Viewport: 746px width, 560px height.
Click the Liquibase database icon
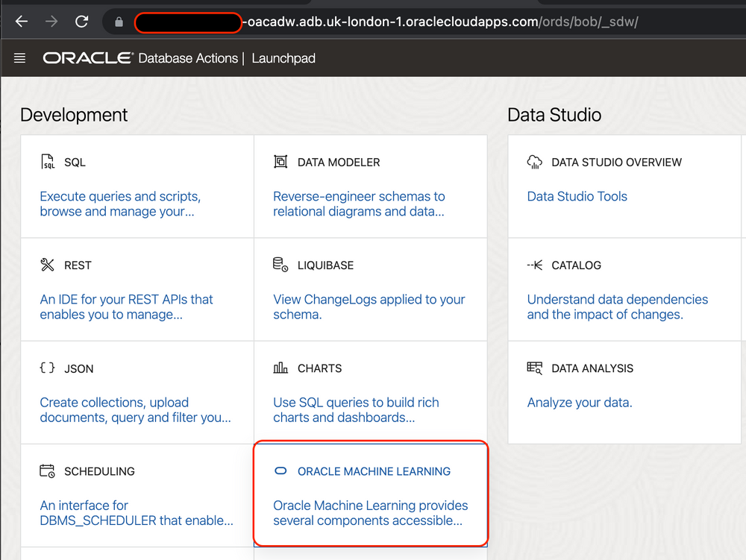tap(279, 264)
